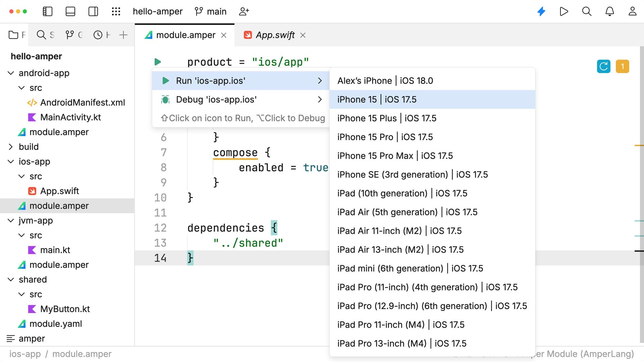Click the blue lightning bolt icon
Screen dimensions: 644x362
[541, 11]
